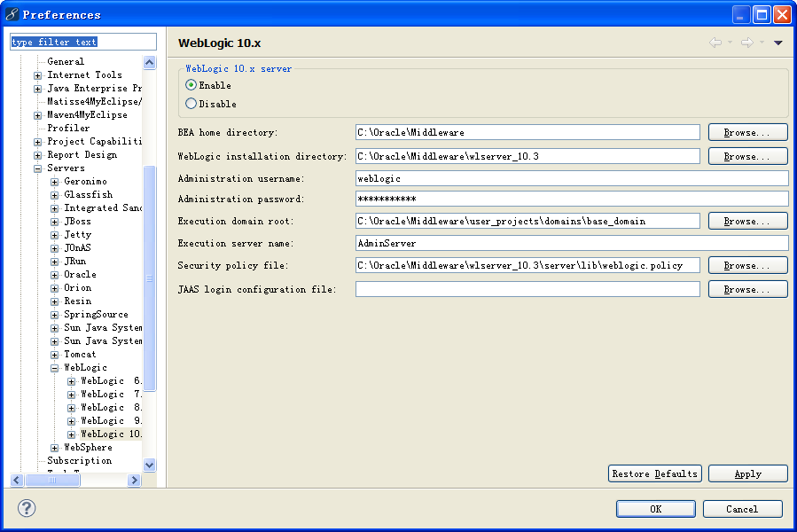Click the empty JAAS login configuration field
The image size is (797, 532).
(x=527, y=289)
